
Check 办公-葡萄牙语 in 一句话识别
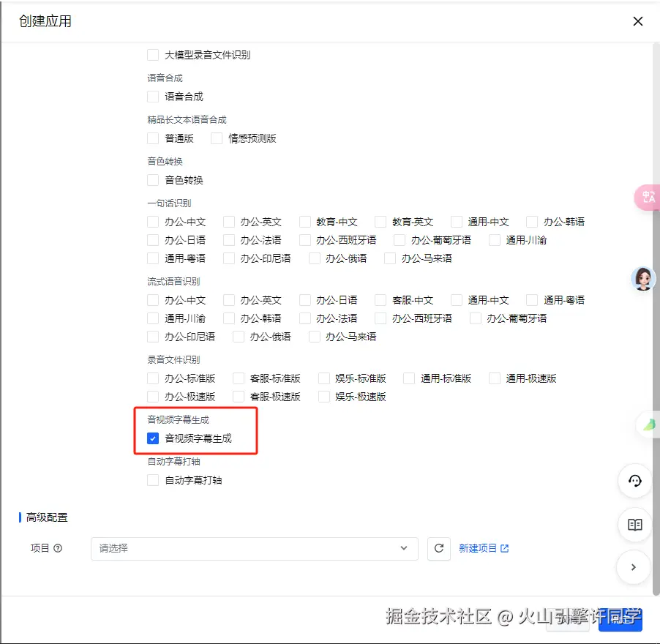pos(400,240)
